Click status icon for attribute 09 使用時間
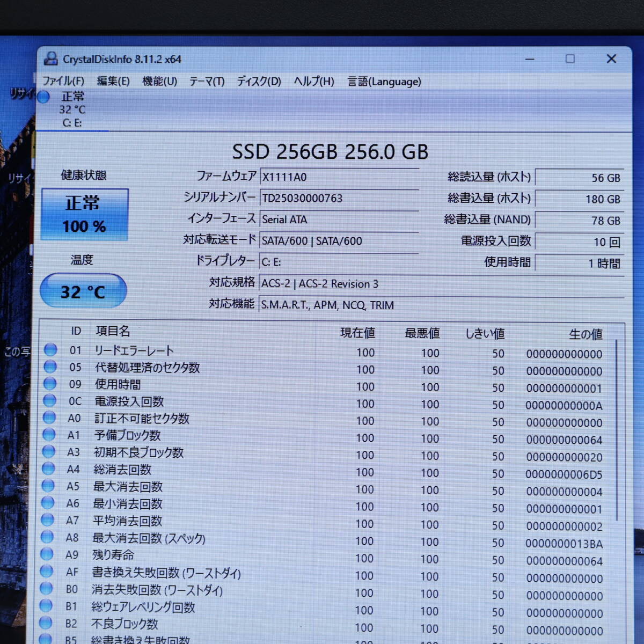The width and height of the screenshot is (644, 644). [x=50, y=384]
